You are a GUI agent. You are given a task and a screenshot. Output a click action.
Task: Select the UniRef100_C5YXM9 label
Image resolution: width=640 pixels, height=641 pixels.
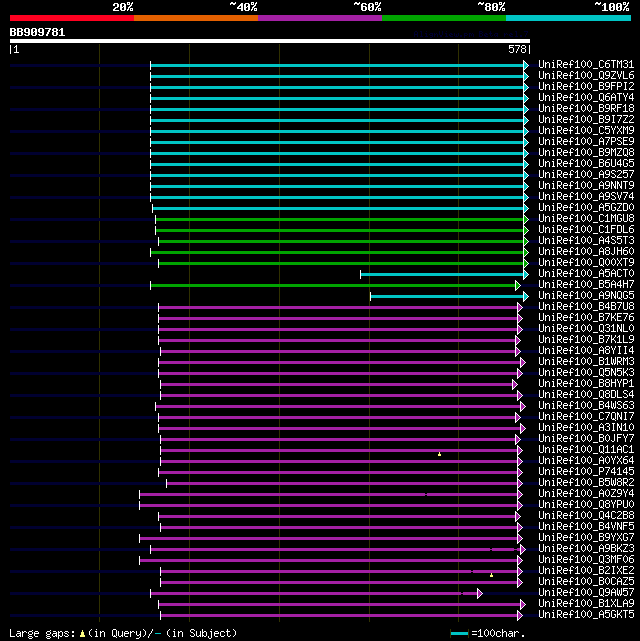pyautogui.click(x=586, y=130)
